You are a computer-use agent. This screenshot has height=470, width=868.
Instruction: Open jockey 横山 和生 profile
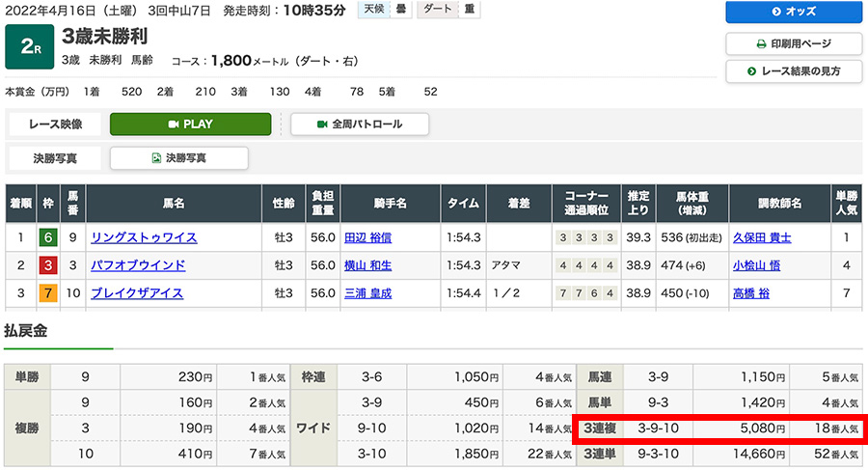click(367, 265)
